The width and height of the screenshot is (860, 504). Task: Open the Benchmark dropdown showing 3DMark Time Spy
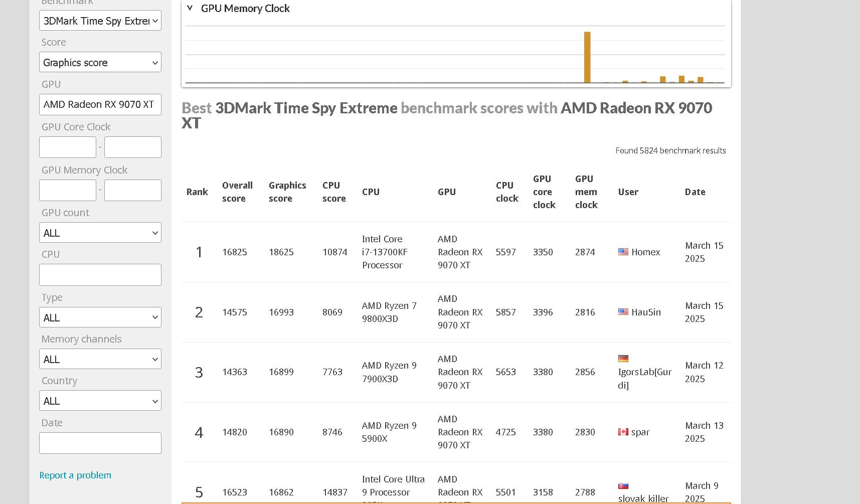click(x=100, y=21)
